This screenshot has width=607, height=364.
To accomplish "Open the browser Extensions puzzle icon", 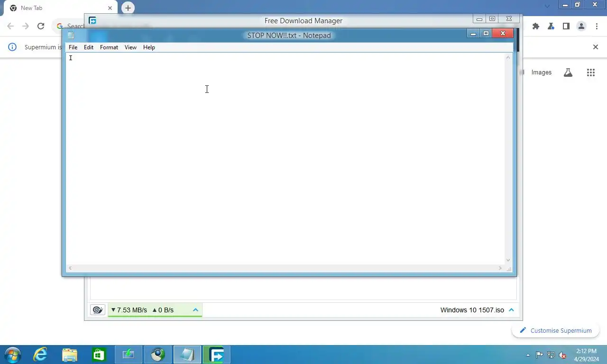I will 536,27.
